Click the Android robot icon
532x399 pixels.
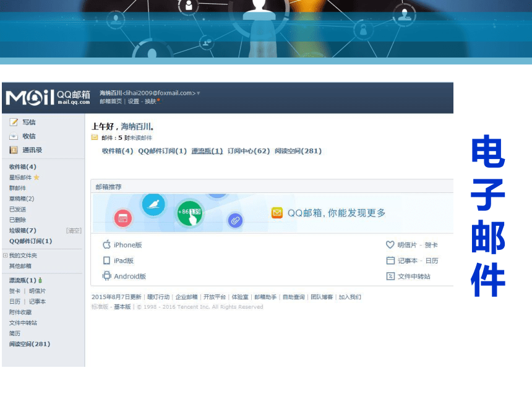click(x=106, y=276)
